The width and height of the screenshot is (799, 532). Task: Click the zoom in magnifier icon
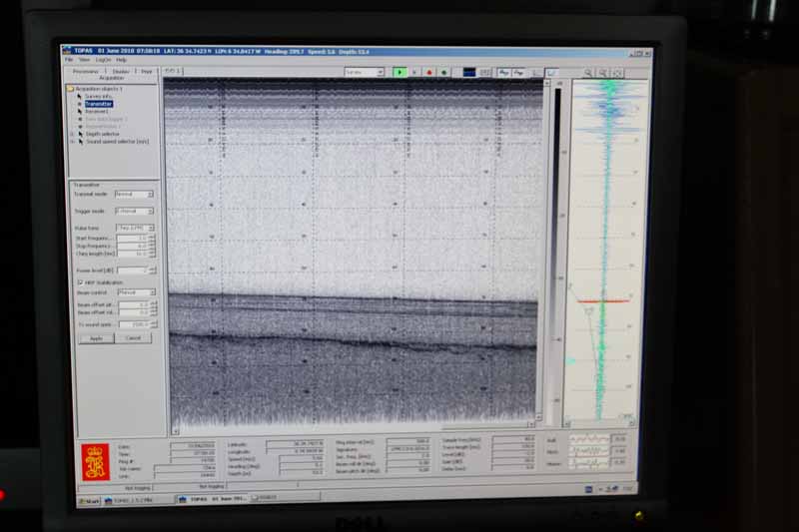point(589,73)
